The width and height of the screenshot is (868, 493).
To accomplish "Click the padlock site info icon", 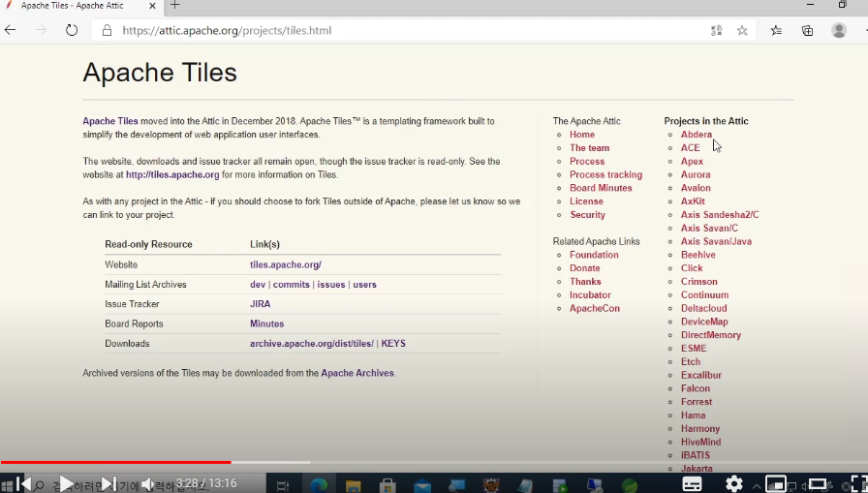I will pos(108,30).
